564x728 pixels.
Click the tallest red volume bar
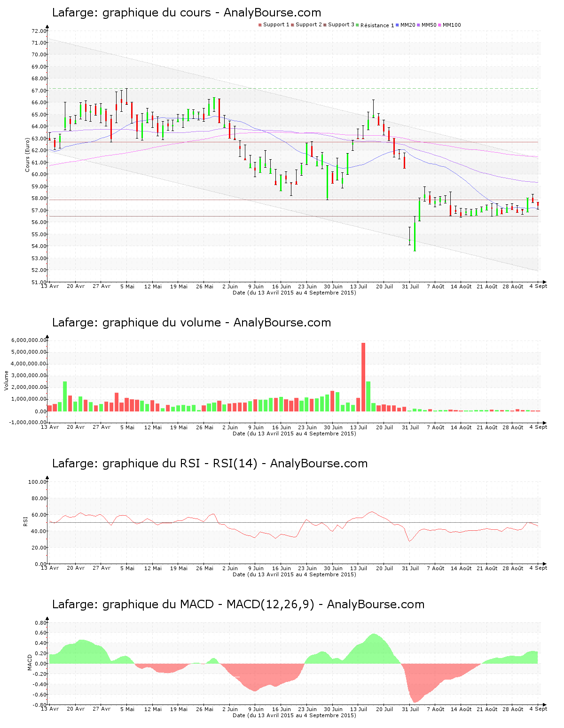pos(363,377)
